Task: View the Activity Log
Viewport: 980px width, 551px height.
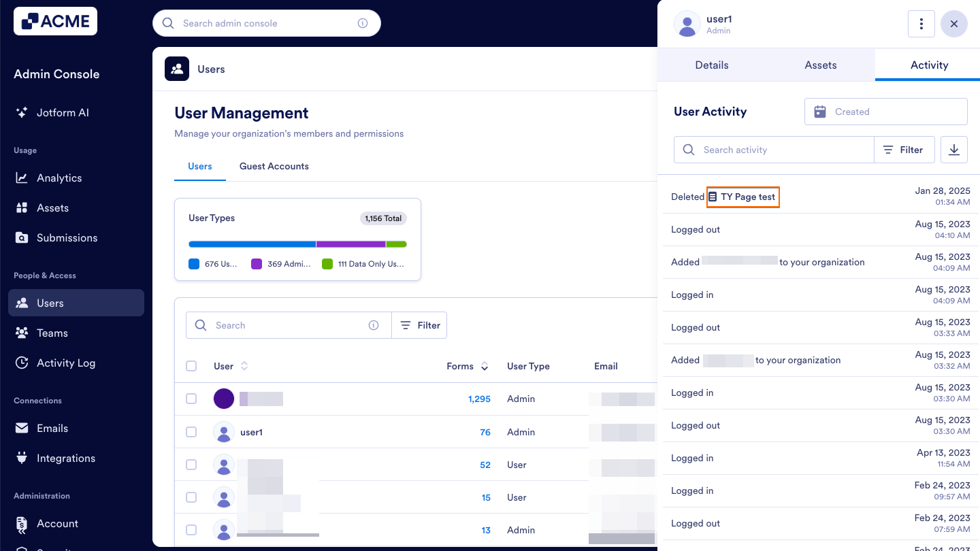Action: point(65,363)
